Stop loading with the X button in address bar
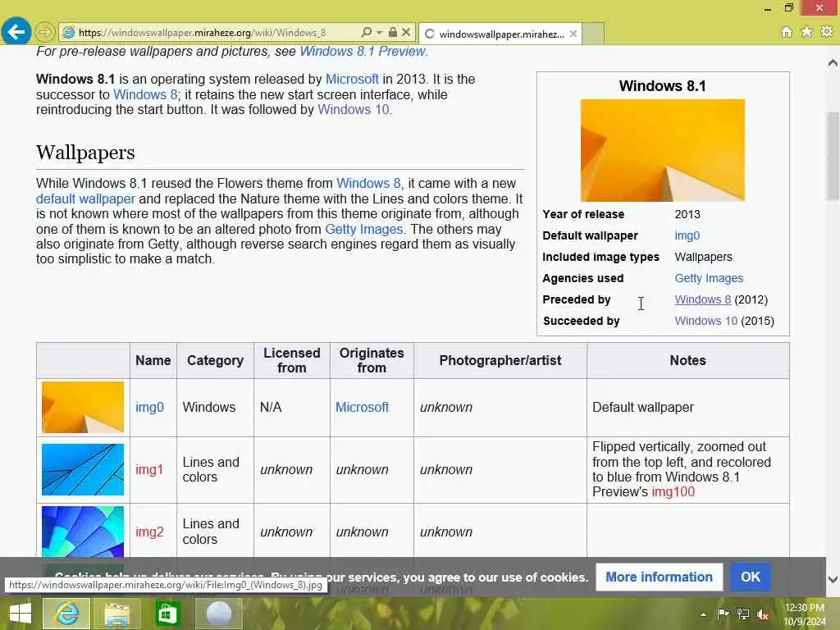Screen dimensions: 840x630 point(406,32)
